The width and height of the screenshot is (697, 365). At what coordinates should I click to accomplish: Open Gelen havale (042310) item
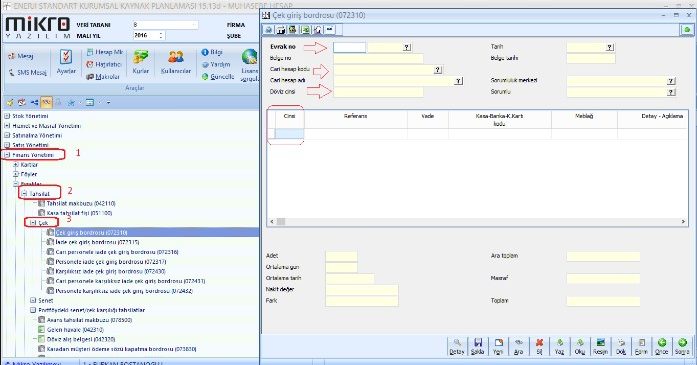pos(75,330)
